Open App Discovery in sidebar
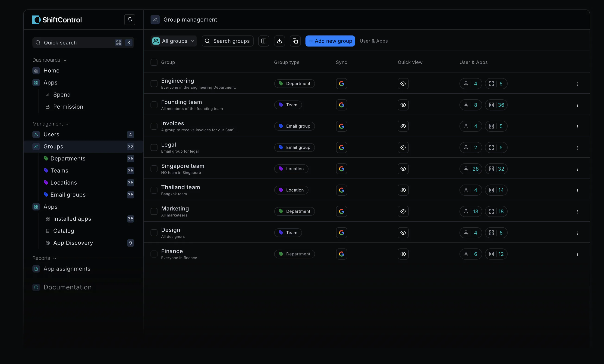The height and width of the screenshot is (364, 604). coord(90,243)
